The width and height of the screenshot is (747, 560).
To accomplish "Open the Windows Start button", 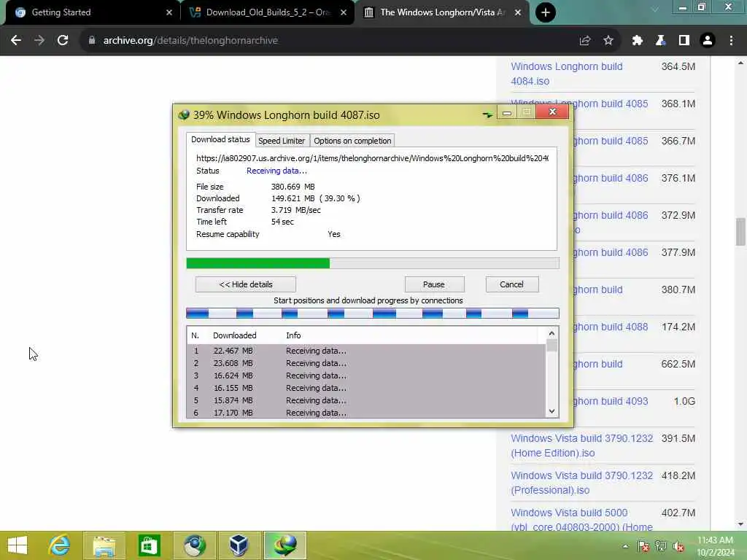I will pyautogui.click(x=18, y=545).
